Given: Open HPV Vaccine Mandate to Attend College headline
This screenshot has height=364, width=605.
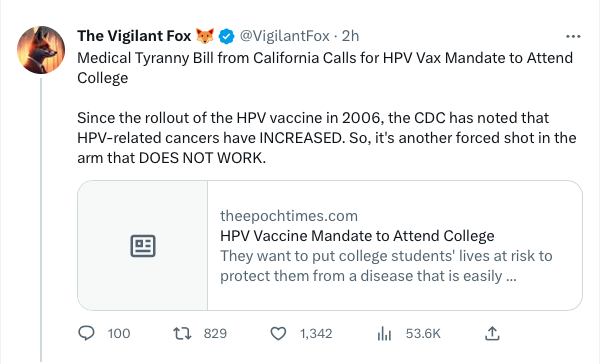Looking at the screenshot, I should [357, 236].
